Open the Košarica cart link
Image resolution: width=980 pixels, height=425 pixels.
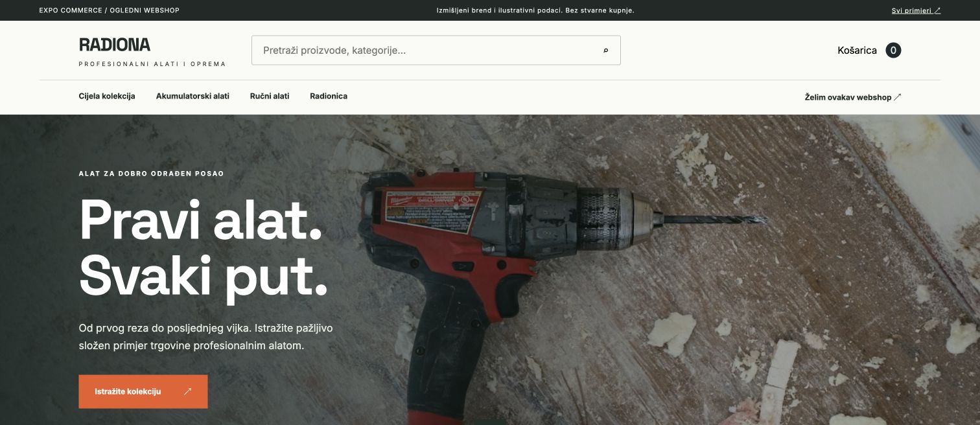click(869, 51)
